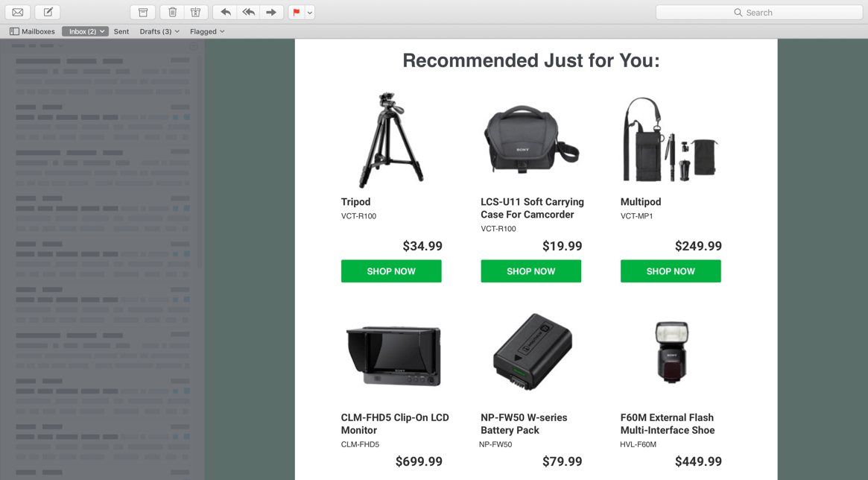
Task: Expand the Flagged dropdown chevron
Action: click(x=223, y=31)
